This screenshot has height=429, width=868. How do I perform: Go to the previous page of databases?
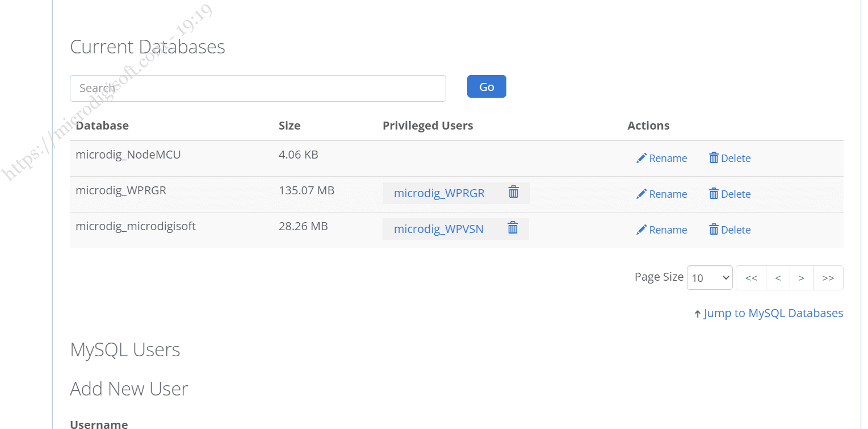pos(778,277)
